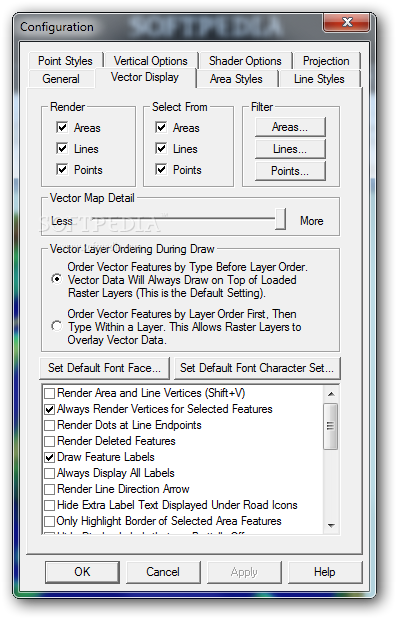This screenshot has width=397, height=619.
Task: Go to the General tab
Action: pyautogui.click(x=61, y=79)
